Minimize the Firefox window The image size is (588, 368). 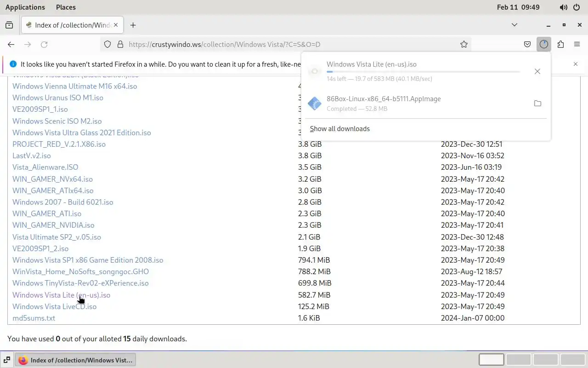(x=548, y=25)
